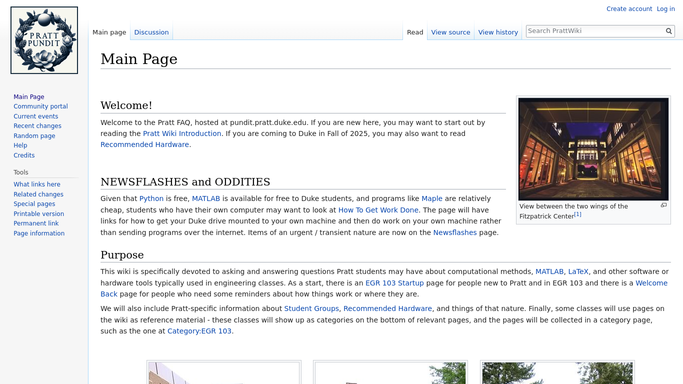Click the Create account link
The image size is (683, 384).
coord(629,9)
